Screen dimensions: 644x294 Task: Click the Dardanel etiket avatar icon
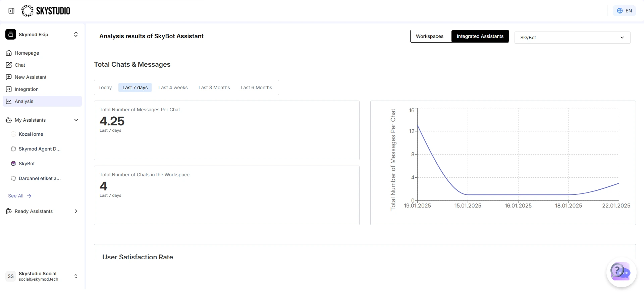13,178
